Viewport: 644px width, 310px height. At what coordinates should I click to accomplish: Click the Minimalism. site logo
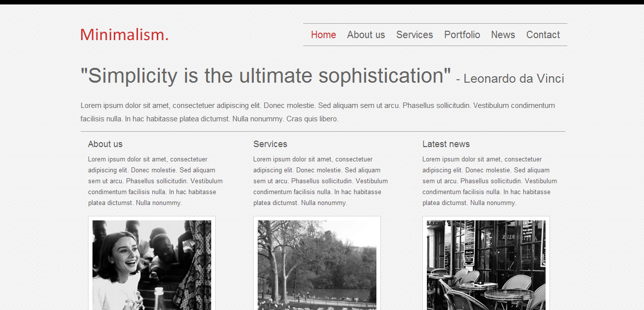[x=125, y=35]
